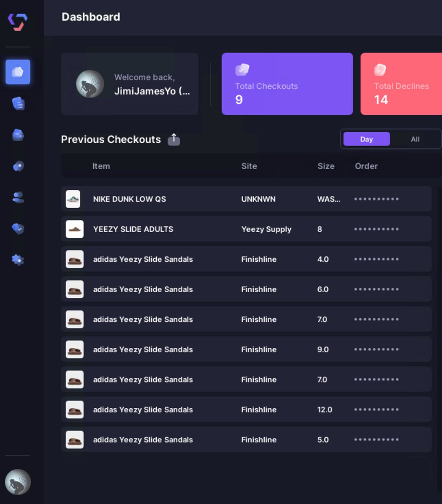Click the WAS... size cell
This screenshot has height=504, width=442.
329,199
